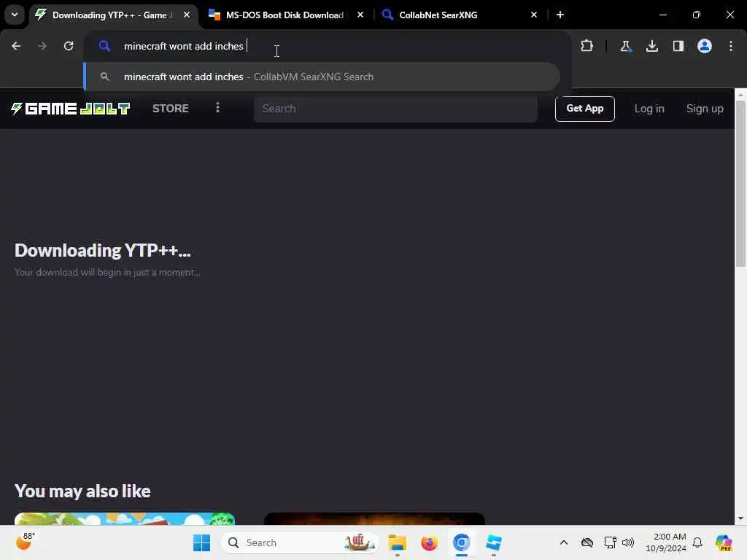The image size is (747, 560).
Task: Close the Downloading YTP++ tab
Action: pos(187,15)
